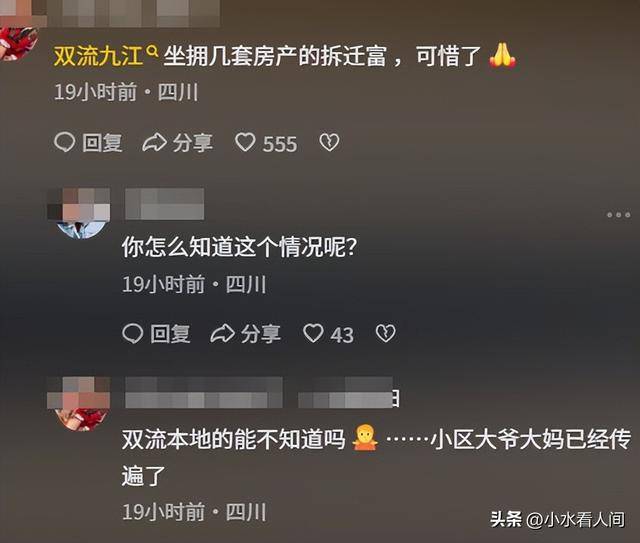The image size is (640, 543).
Task: Tap the red avatar beside the first comment
Action: (16, 43)
